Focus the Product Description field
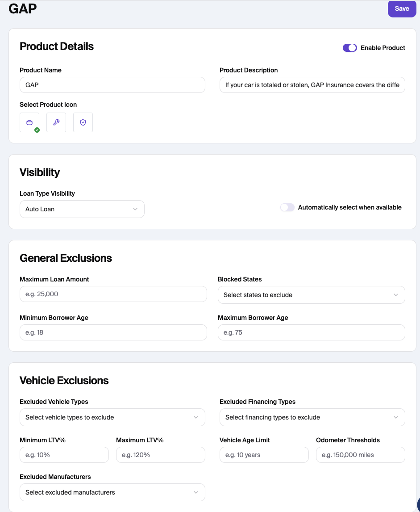The image size is (420, 512). (312, 85)
